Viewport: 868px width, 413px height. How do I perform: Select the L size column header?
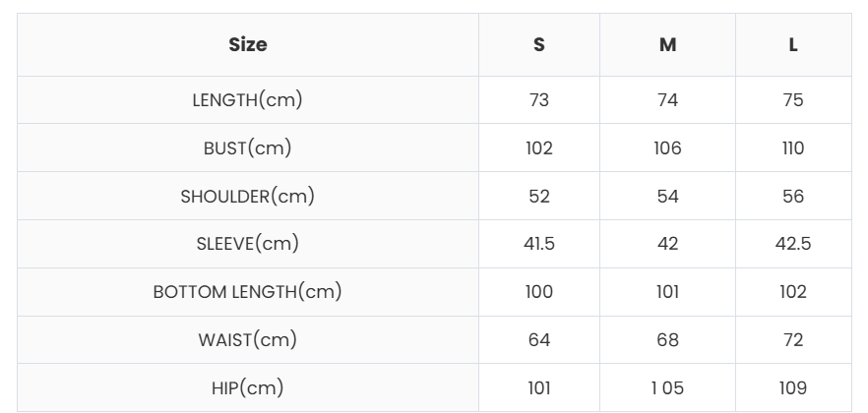click(x=792, y=45)
